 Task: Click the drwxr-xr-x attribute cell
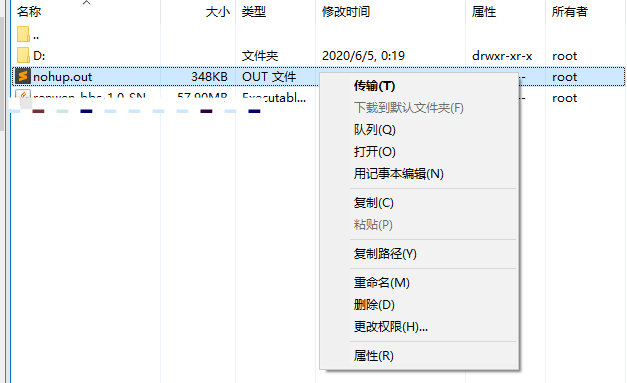502,56
